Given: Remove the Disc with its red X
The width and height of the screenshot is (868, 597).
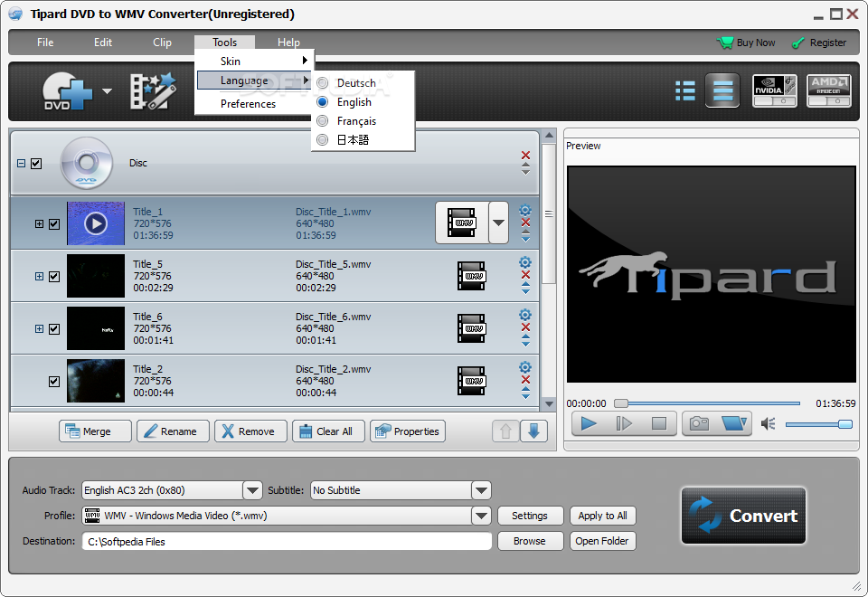Looking at the screenshot, I should coord(525,155).
